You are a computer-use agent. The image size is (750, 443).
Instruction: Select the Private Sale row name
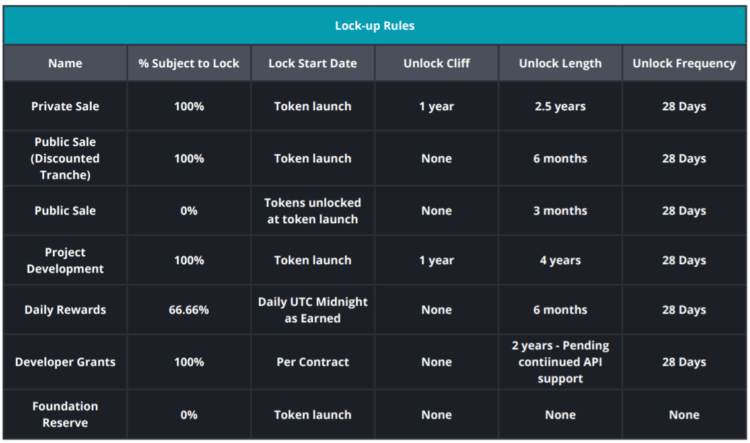[65, 106]
